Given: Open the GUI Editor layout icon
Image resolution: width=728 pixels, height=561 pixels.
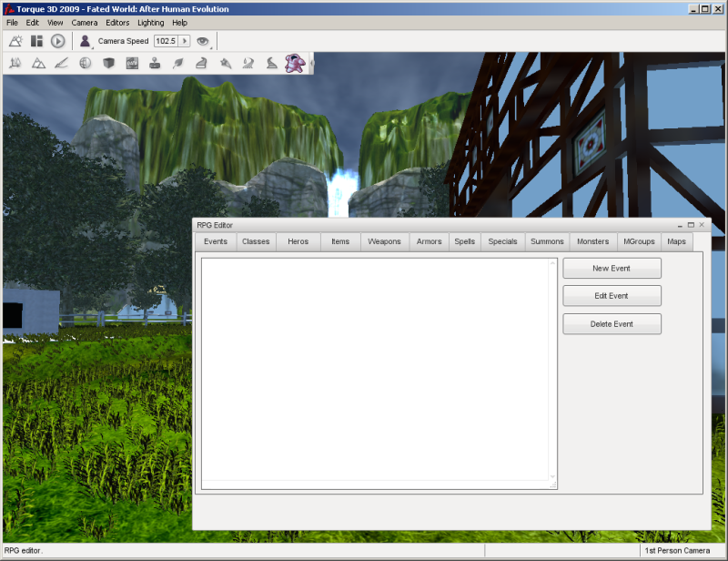Looking at the screenshot, I should coord(36,41).
